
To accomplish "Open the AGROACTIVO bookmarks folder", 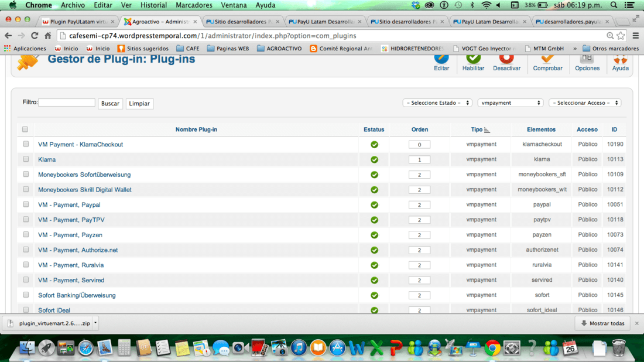I will click(279, 49).
